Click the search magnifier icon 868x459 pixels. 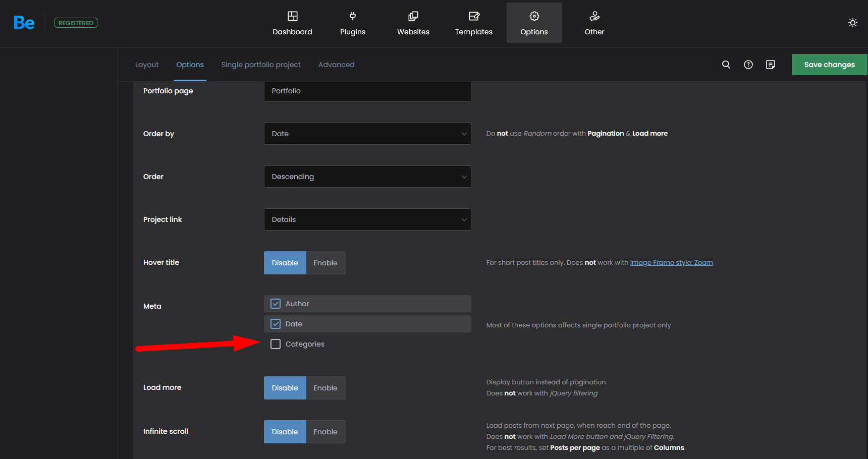(726, 65)
